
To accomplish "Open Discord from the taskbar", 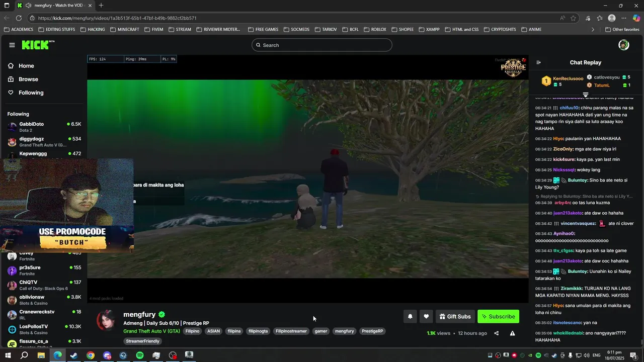I will pos(107,355).
